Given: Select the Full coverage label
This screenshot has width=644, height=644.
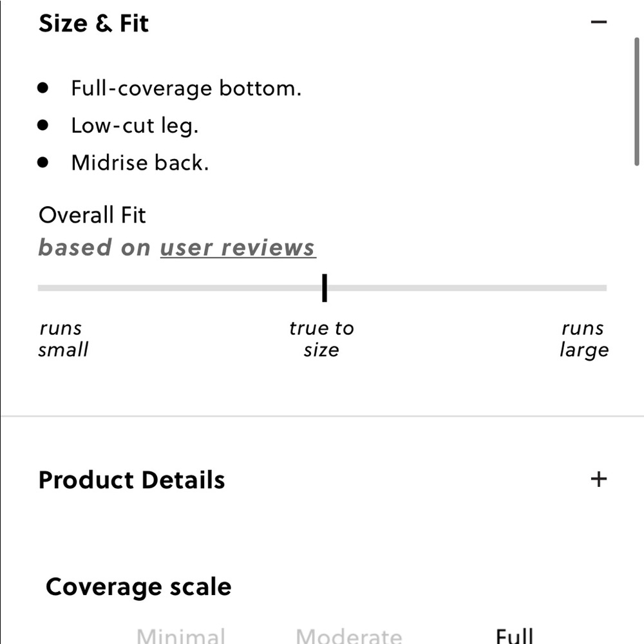Looking at the screenshot, I should coord(514,636).
